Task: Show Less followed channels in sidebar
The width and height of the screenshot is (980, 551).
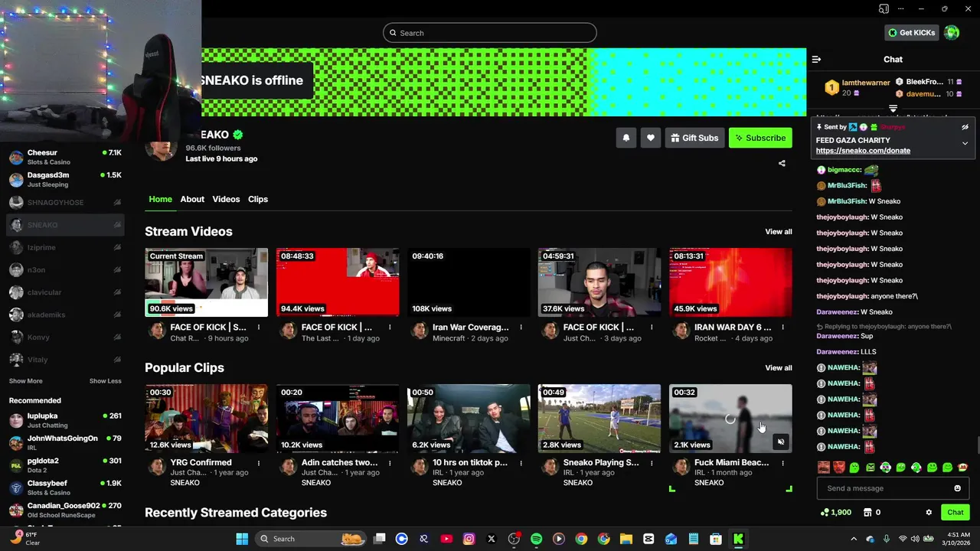Action: coord(105,381)
